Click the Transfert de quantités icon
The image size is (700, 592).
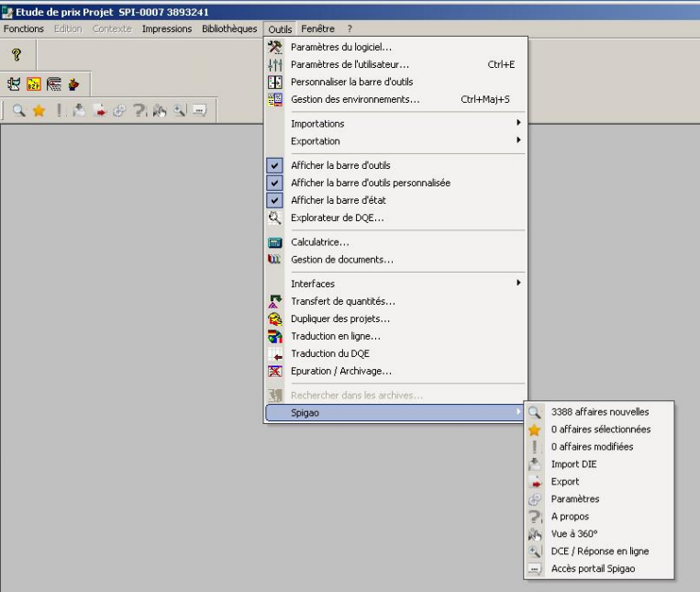coord(275,301)
